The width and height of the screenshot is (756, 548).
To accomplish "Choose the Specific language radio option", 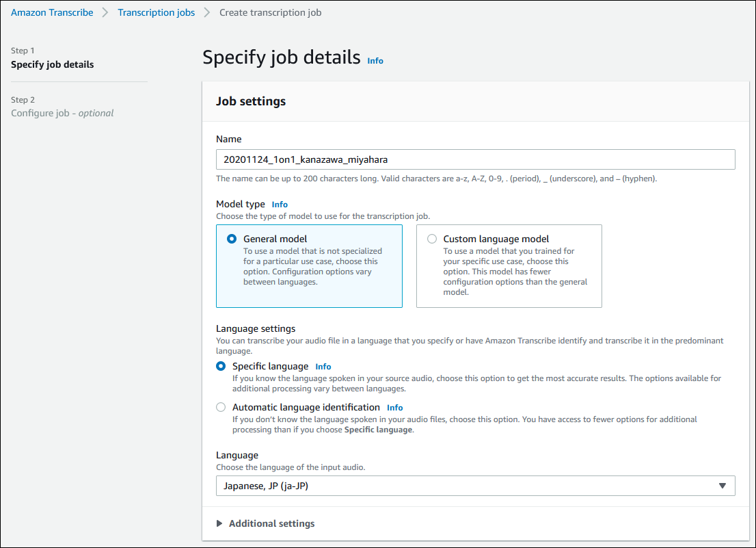I will (221, 366).
